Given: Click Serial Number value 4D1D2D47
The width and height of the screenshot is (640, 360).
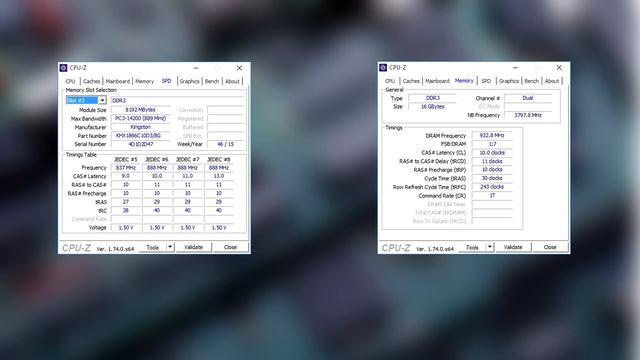Looking at the screenshot, I should point(140,144).
